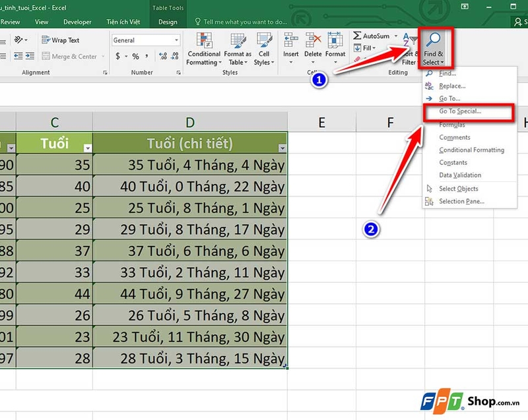Click the Insert Cells icon
The height and width of the screenshot is (420, 528).
tap(290, 38)
